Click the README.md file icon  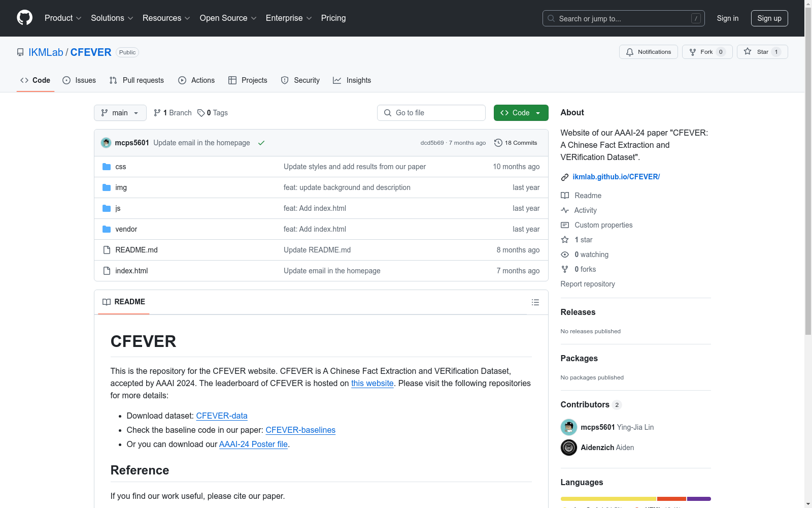coord(107,250)
